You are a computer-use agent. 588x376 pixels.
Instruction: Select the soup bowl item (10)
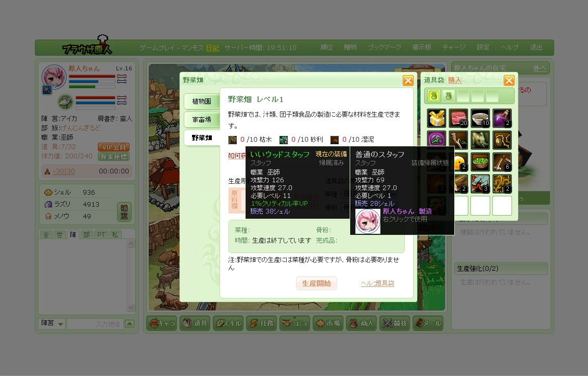(x=480, y=118)
